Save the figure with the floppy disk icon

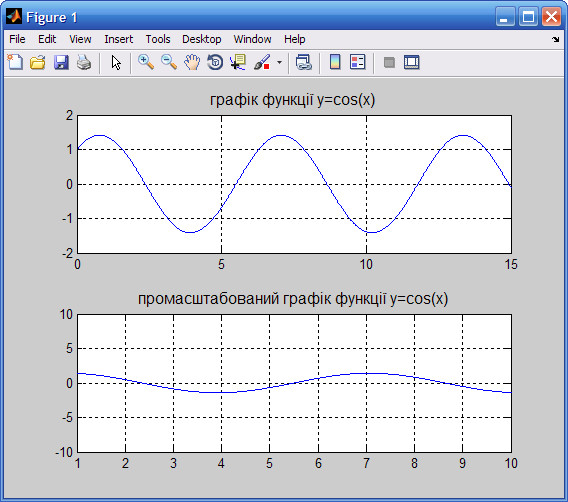click(61, 62)
